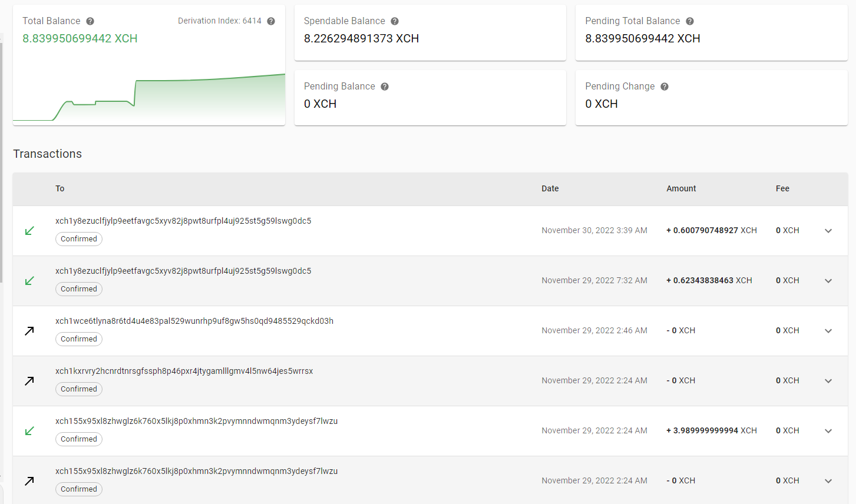The image size is (856, 504).
Task: Click outgoing arrow of 2:46 AM transaction
Action: tap(29, 331)
